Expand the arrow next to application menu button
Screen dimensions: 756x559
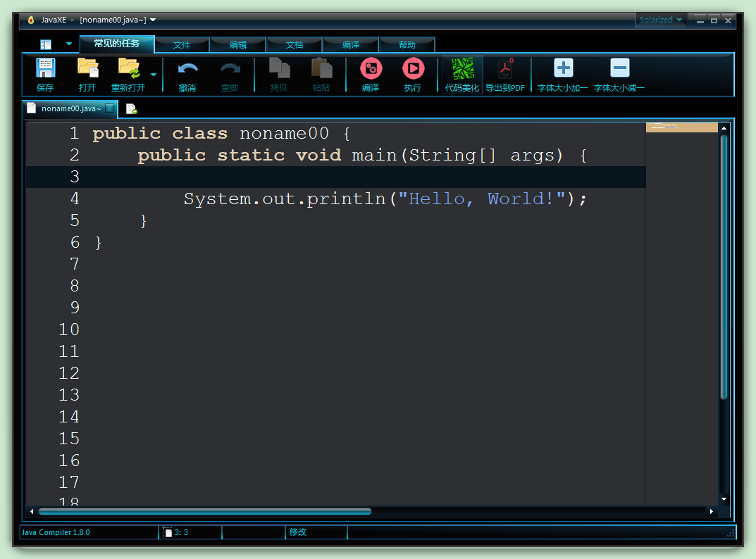click(x=68, y=44)
